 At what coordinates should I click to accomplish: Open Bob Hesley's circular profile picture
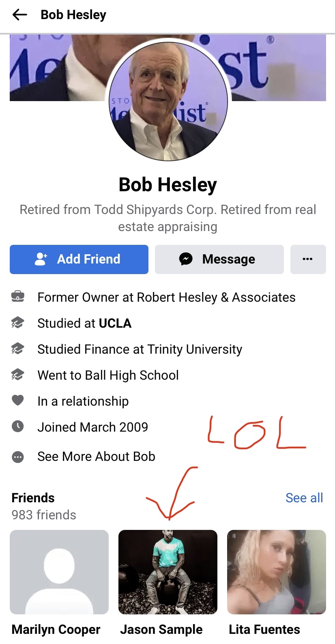(x=168, y=102)
